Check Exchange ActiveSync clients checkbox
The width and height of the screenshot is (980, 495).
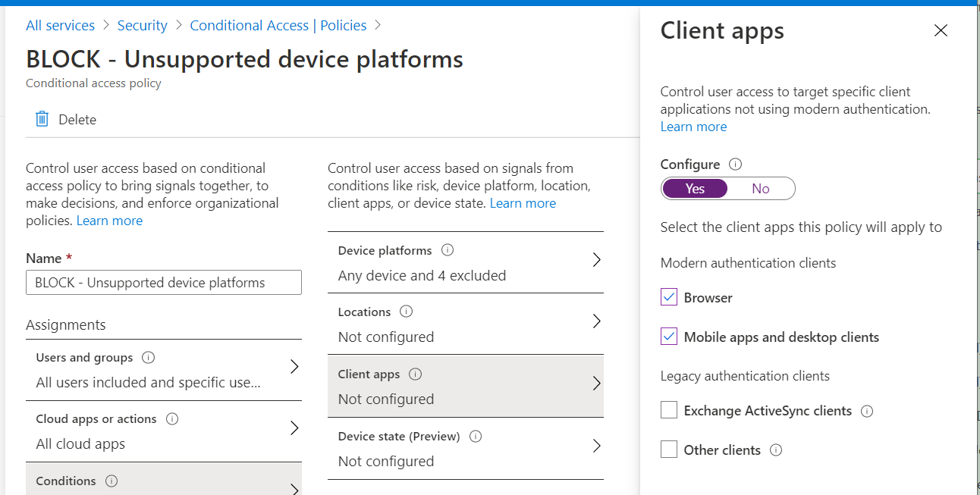pyautogui.click(x=669, y=411)
